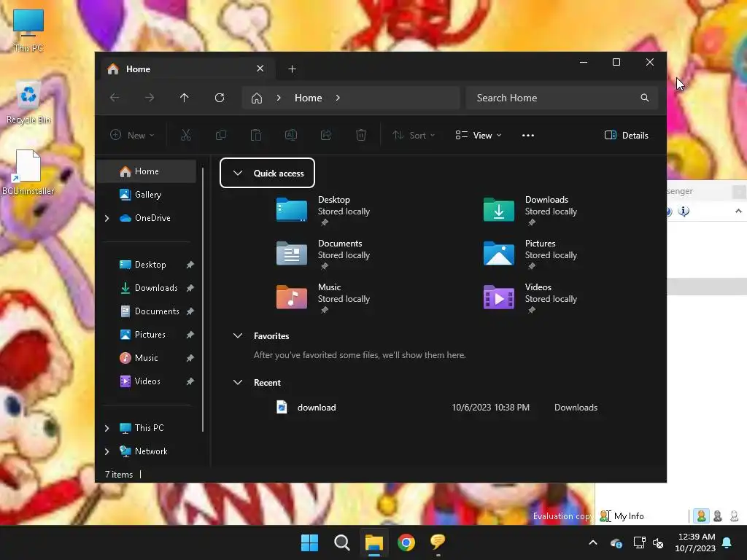Screen dimensions: 747x560
Task: Collapse the Quick access section
Action: tap(238, 174)
